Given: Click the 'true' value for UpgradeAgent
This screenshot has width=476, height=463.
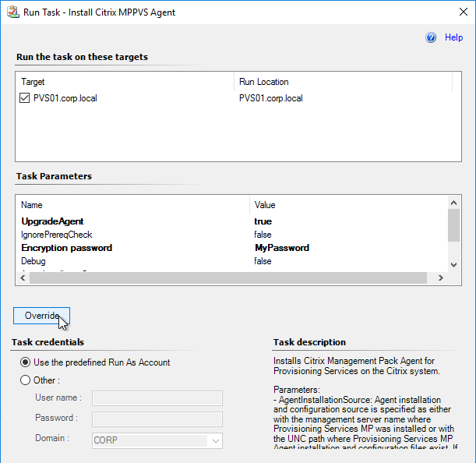Looking at the screenshot, I should [263, 221].
